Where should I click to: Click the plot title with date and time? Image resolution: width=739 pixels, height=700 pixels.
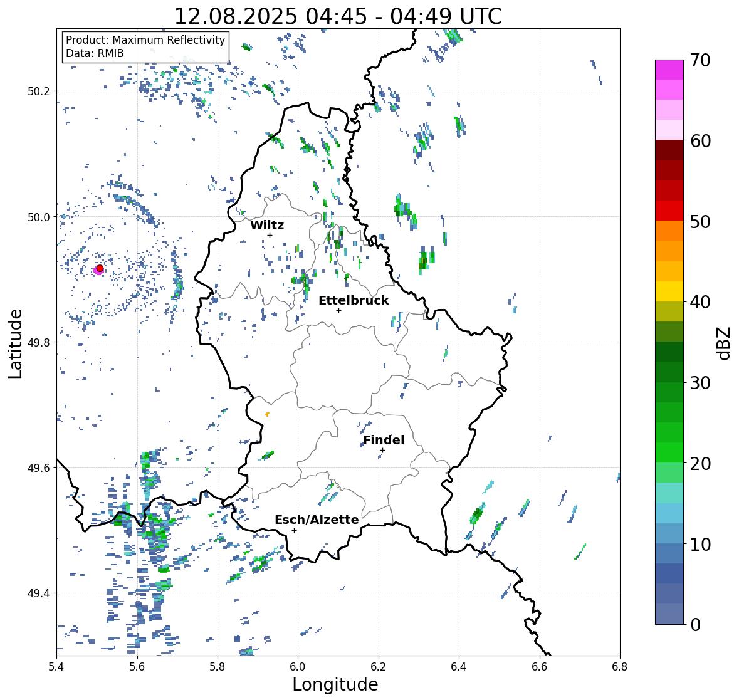pos(338,16)
